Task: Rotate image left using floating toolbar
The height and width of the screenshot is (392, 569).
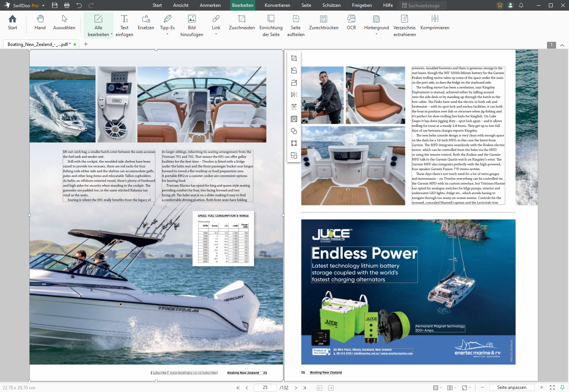Action: 294,70
